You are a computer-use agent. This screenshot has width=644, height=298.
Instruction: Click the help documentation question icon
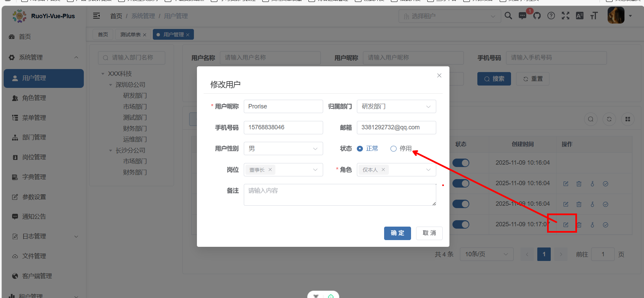click(551, 16)
